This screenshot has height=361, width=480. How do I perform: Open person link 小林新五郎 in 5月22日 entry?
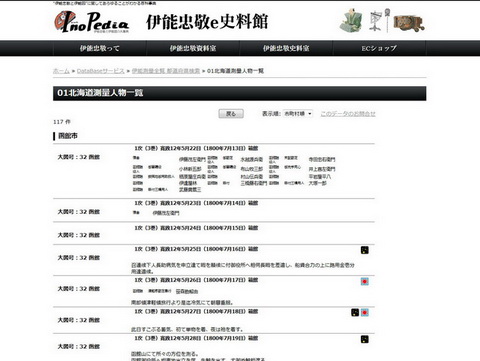coord(190,169)
